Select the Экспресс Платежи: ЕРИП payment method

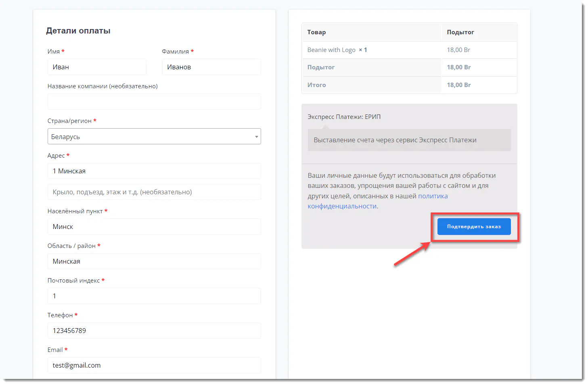click(344, 117)
